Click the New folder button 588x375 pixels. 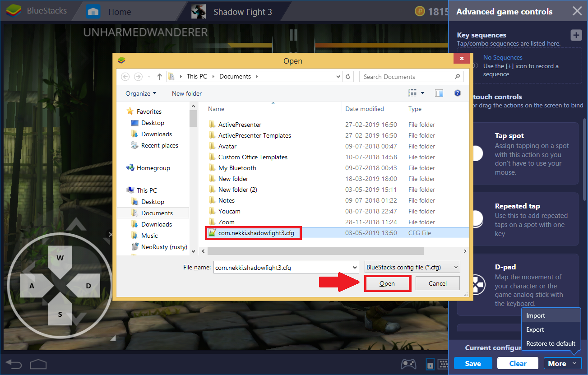tap(187, 93)
